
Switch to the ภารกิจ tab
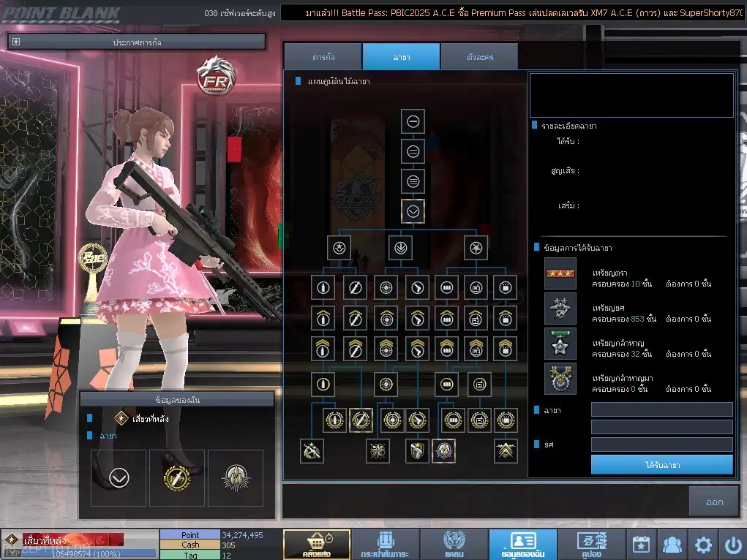coord(323,57)
